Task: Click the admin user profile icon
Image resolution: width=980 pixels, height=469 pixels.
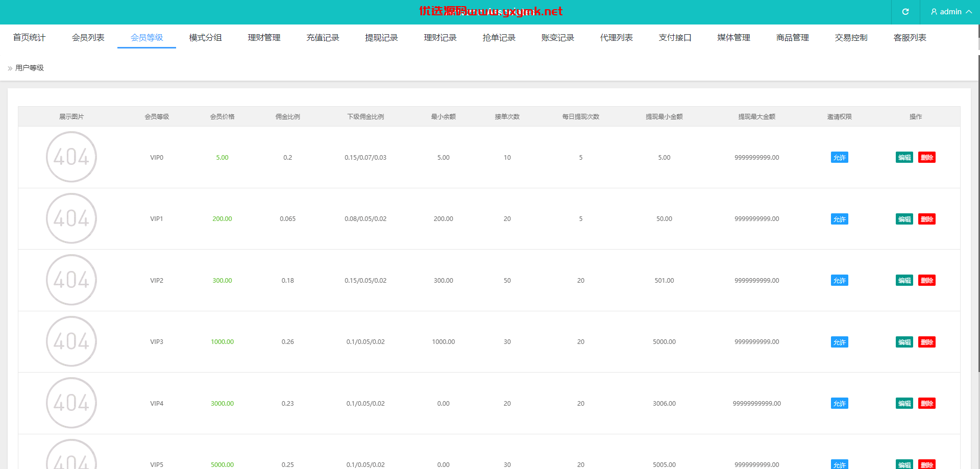Action: click(934, 12)
